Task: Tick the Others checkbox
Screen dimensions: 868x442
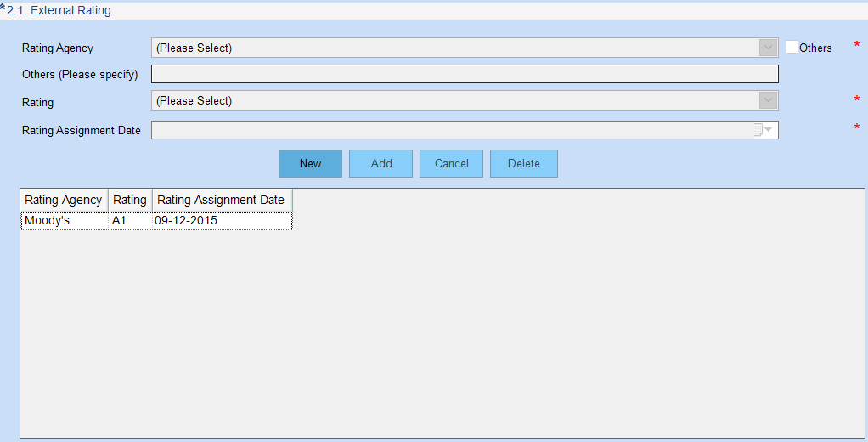Action: click(792, 48)
